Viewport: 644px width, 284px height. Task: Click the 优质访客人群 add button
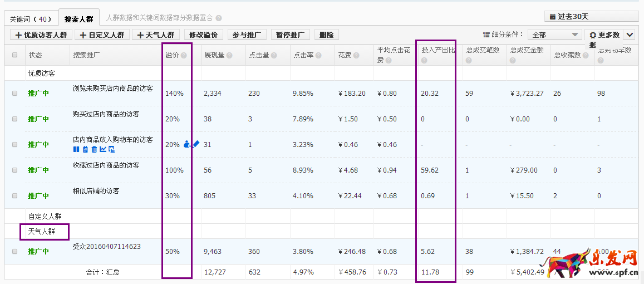(42, 35)
